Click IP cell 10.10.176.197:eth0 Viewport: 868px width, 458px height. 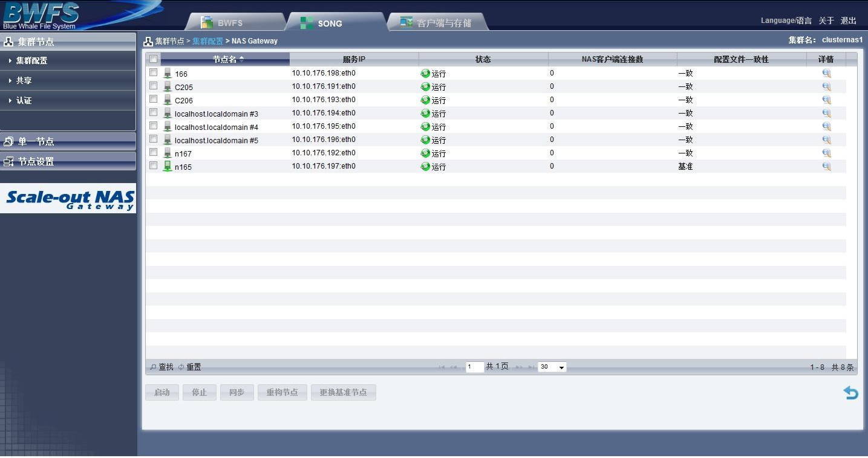pos(324,166)
